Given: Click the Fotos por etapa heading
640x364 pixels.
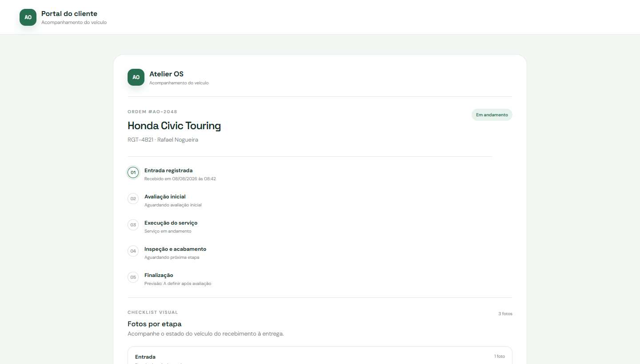Looking at the screenshot, I should coord(155,324).
